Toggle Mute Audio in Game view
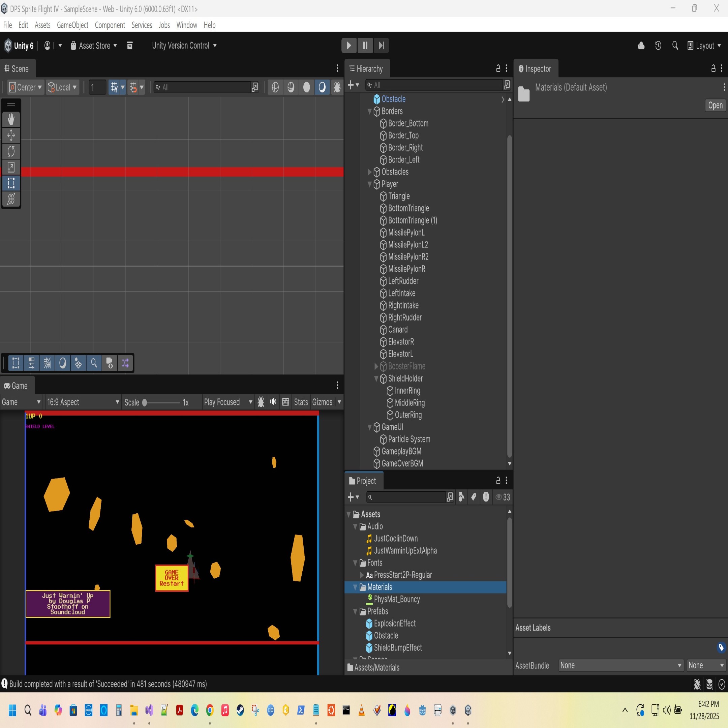 pos(273,402)
